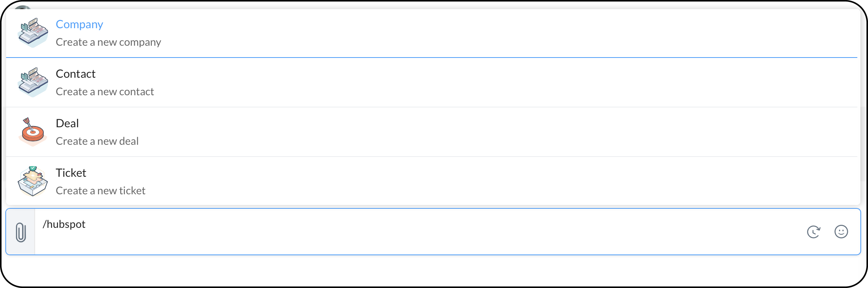Choose the Ticket title in the command list

coord(71,173)
